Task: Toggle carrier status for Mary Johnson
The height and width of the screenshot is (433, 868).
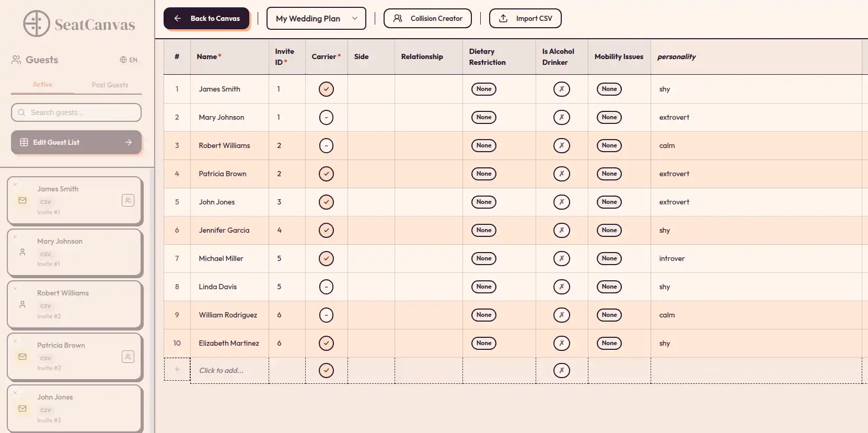Action: [326, 117]
